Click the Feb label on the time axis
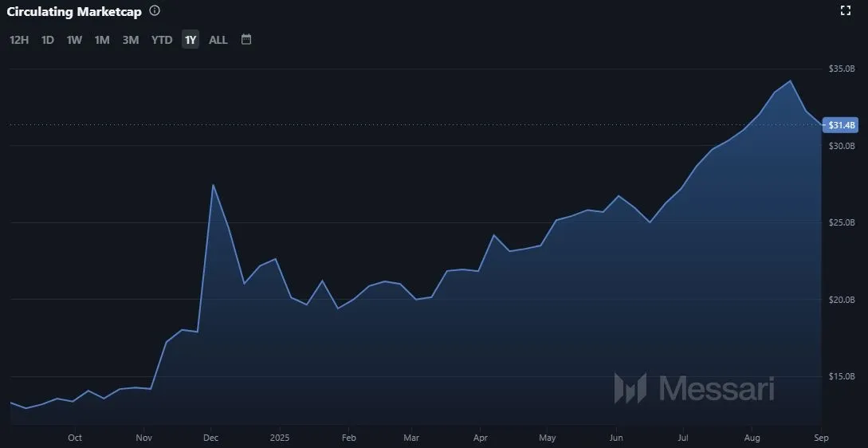 click(x=348, y=438)
